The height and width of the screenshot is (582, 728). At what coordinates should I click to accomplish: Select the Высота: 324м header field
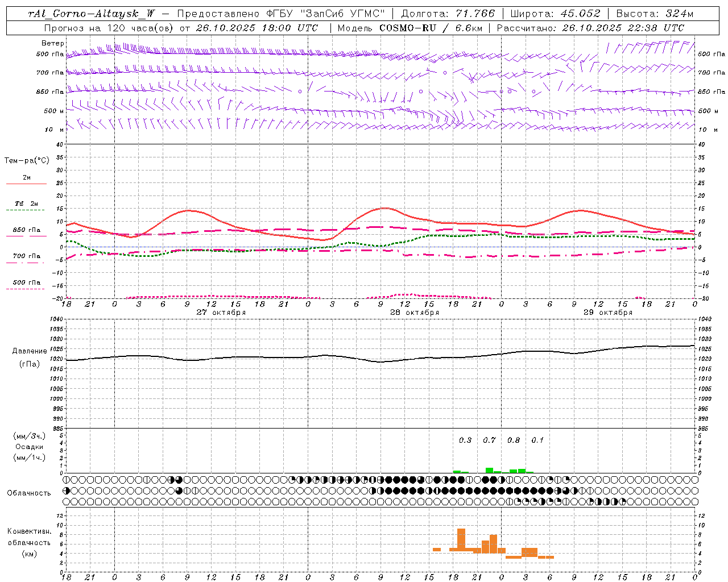pyautogui.click(x=655, y=14)
